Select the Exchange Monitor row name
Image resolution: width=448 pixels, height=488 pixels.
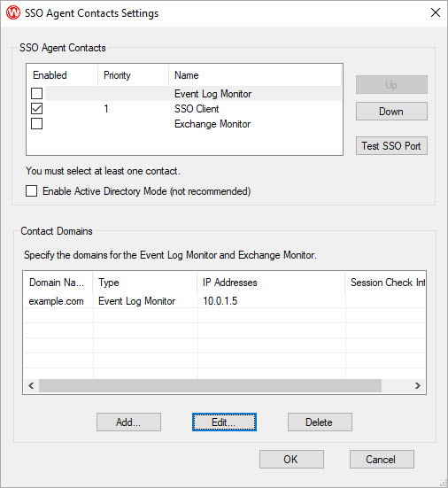[x=212, y=124]
